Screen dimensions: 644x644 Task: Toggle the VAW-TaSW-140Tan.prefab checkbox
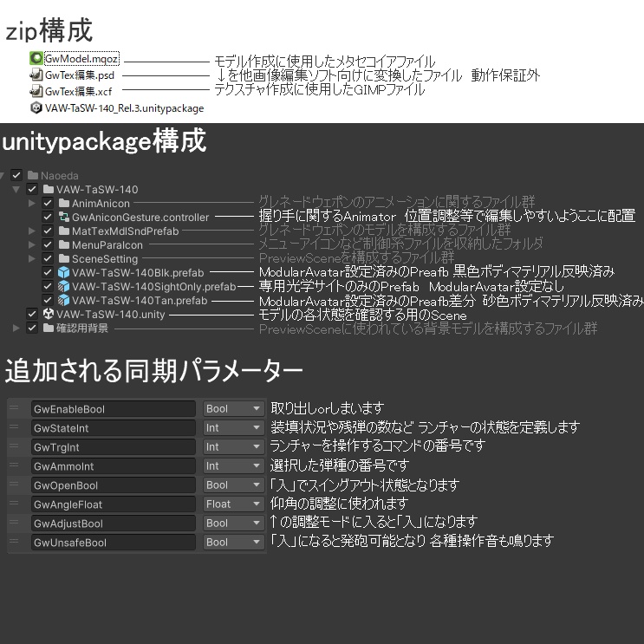tap(48, 300)
